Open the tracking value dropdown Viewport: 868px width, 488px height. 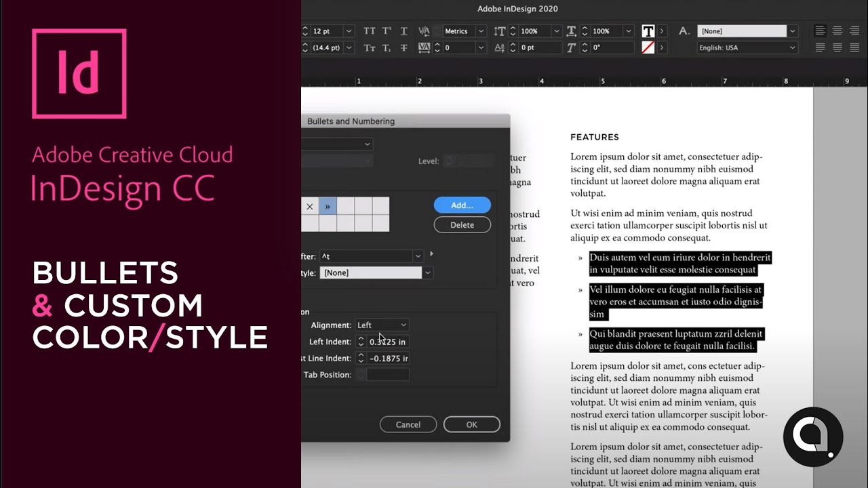coord(481,47)
